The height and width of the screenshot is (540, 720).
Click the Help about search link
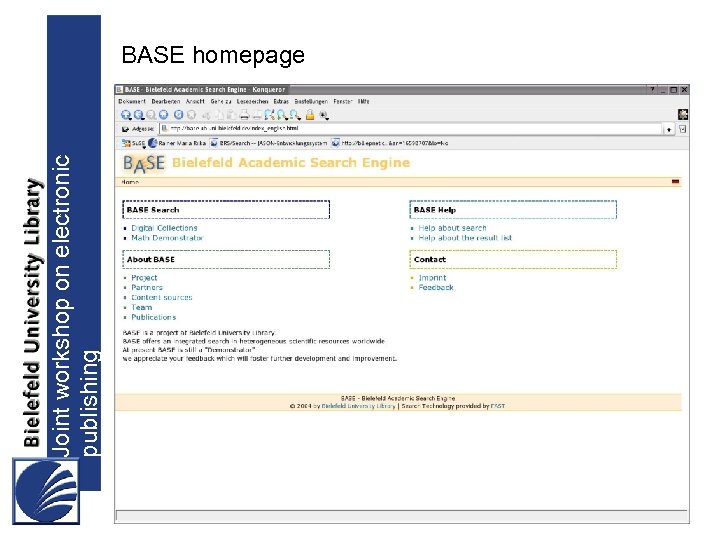[x=452, y=228]
